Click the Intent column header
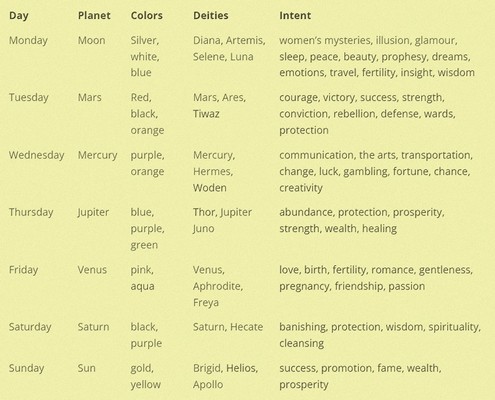495x400 pixels. [x=295, y=15]
